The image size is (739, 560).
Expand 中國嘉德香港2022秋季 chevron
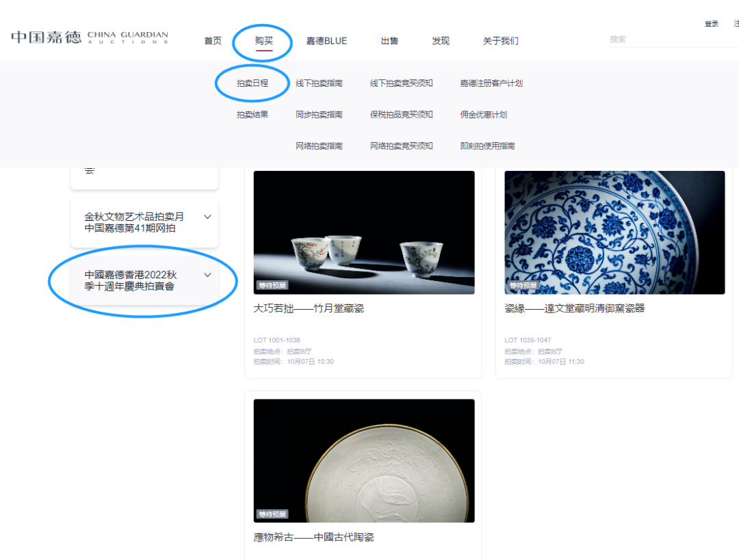[207, 275]
